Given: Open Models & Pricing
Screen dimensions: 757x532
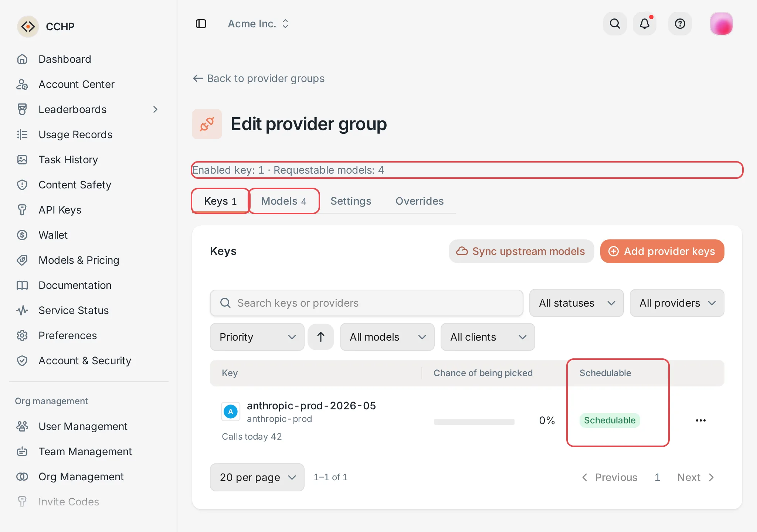Looking at the screenshot, I should (89, 260).
